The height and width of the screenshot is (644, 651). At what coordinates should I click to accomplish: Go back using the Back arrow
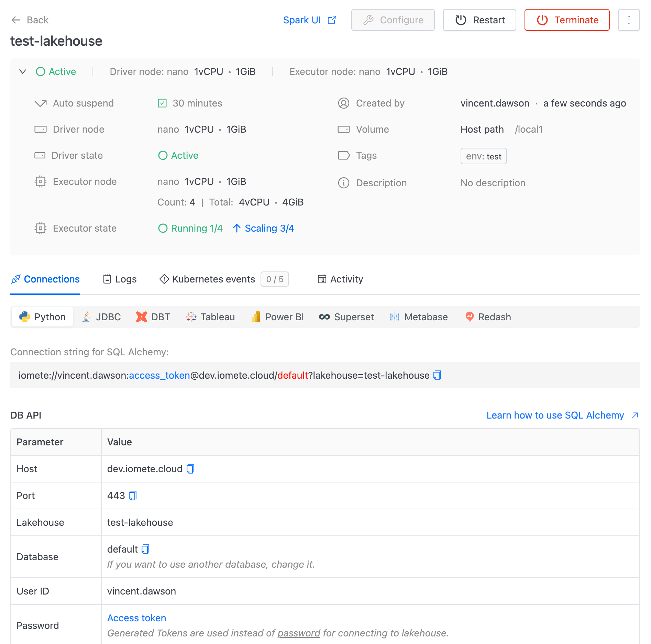click(30, 20)
